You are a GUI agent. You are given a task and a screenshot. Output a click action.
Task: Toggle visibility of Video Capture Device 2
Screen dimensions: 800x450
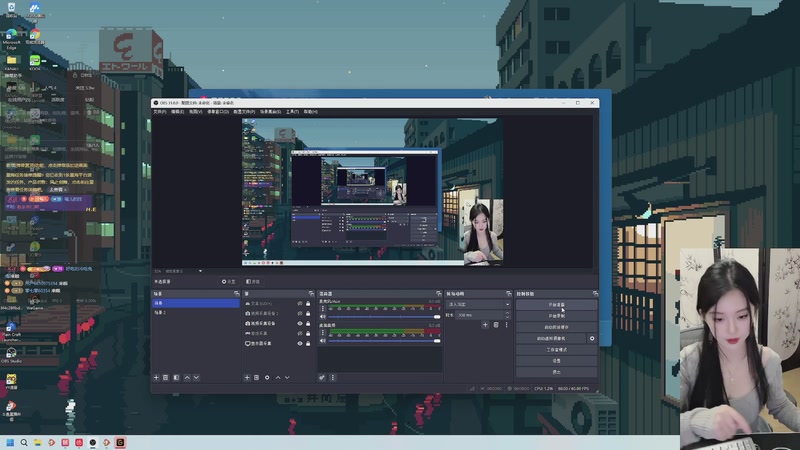coord(300,313)
